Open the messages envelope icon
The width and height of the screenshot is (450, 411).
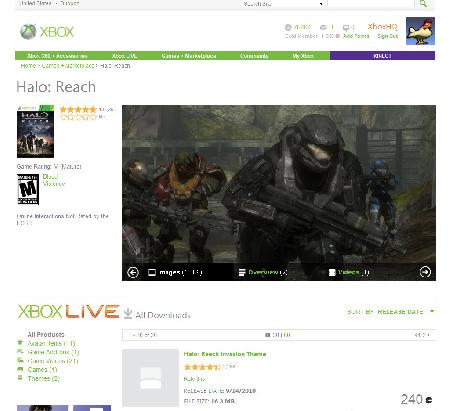[323, 27]
